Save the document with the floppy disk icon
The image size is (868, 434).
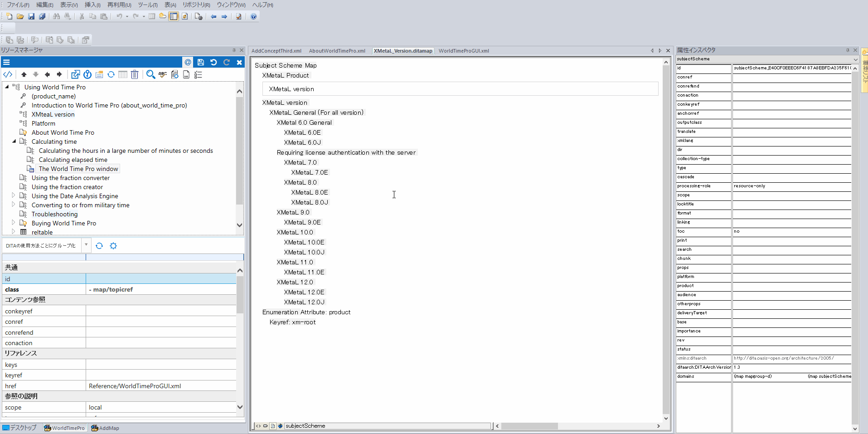point(31,16)
